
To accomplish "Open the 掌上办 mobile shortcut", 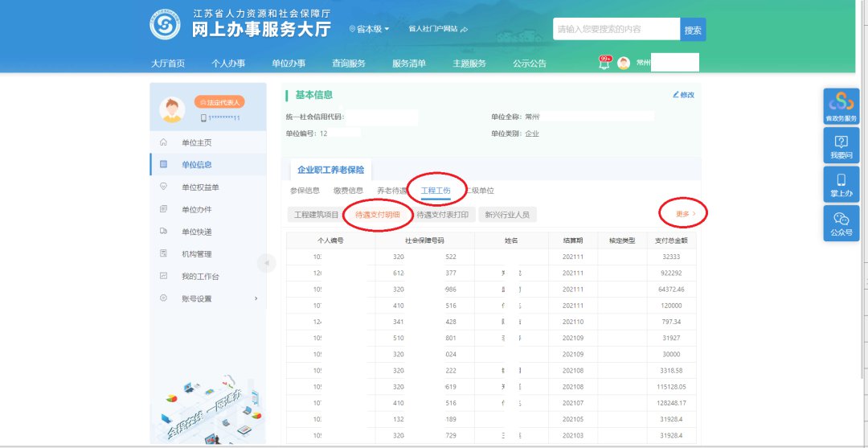I will 841,184.
